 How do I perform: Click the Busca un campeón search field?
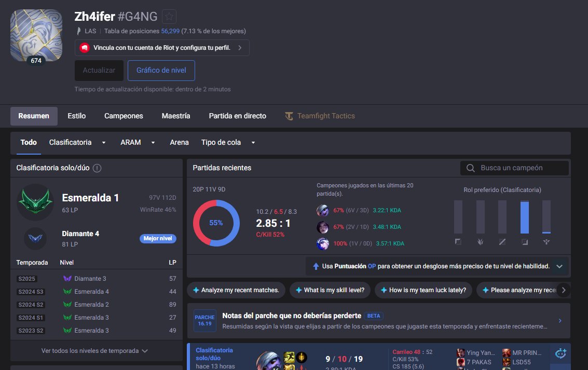[514, 168]
